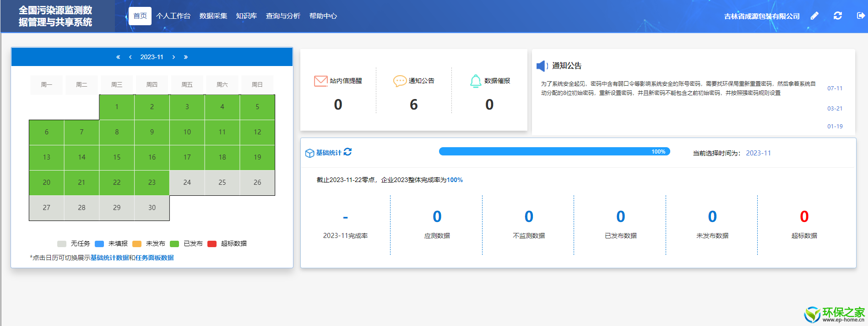Select calendar day 15

(x=117, y=158)
